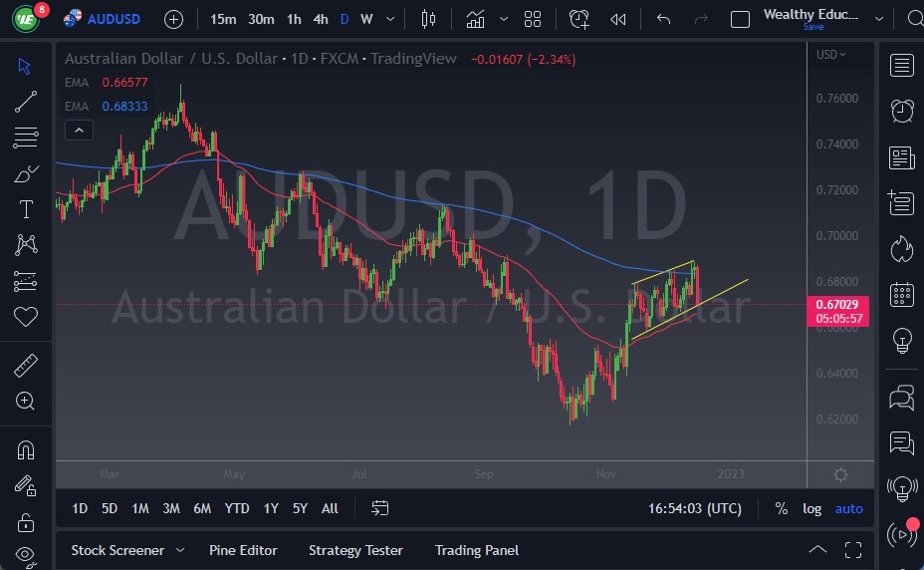
Task: Open the alerts clock panel
Action: coord(902,111)
